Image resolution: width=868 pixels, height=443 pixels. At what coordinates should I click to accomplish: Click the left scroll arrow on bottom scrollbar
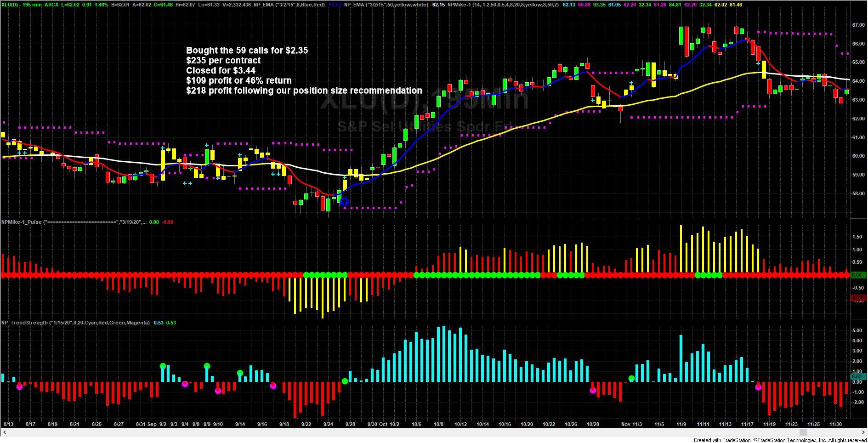coord(4,432)
